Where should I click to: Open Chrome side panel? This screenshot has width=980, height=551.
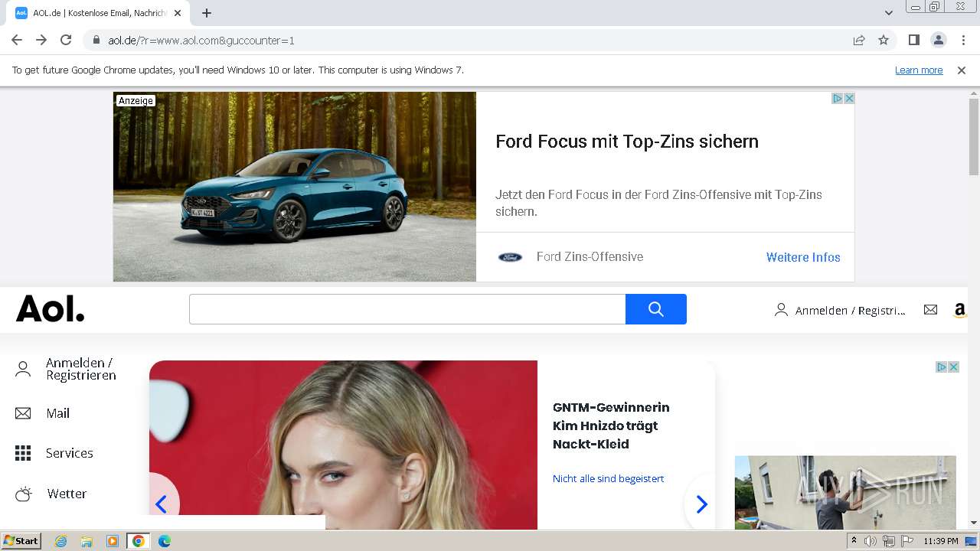point(913,40)
